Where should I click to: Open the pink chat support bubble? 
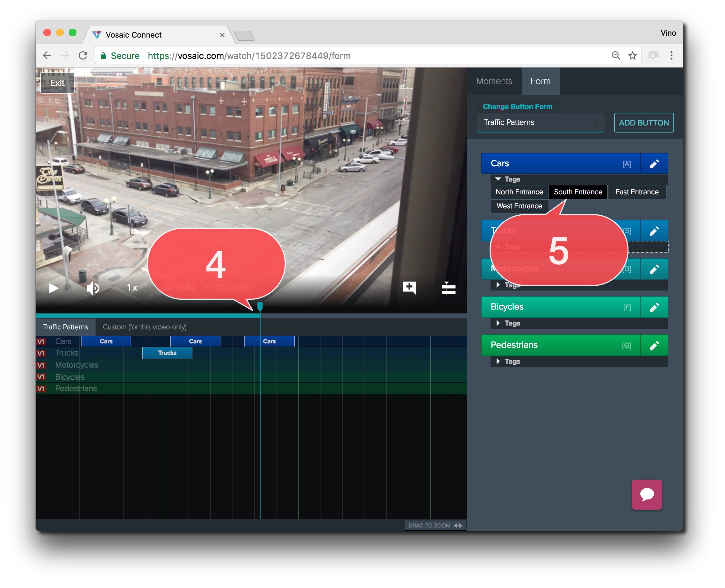647,495
